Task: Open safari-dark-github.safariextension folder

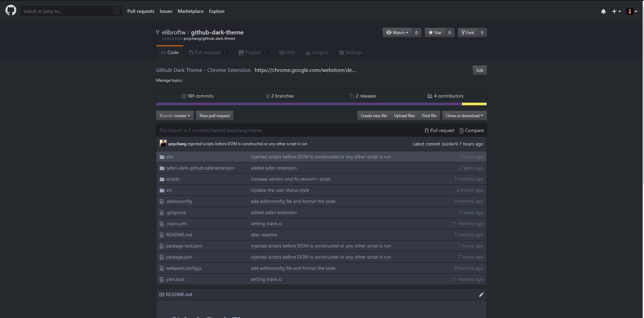Action: pyautogui.click(x=200, y=168)
